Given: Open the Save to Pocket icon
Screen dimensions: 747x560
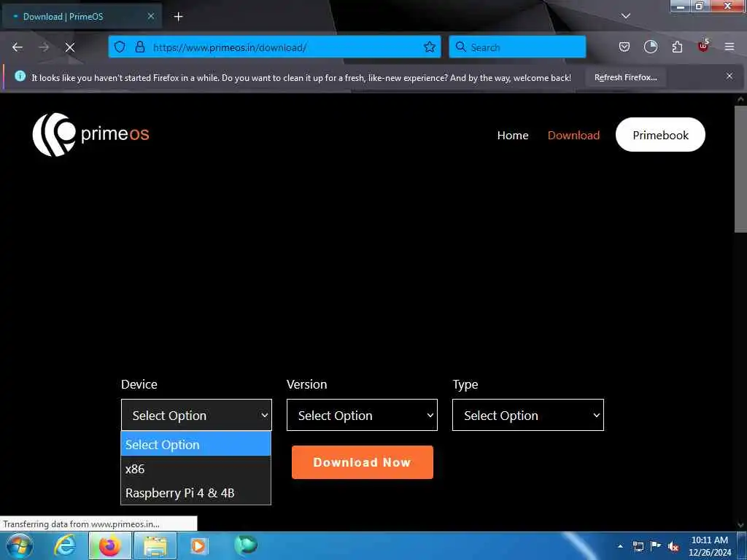Looking at the screenshot, I should pos(624,47).
